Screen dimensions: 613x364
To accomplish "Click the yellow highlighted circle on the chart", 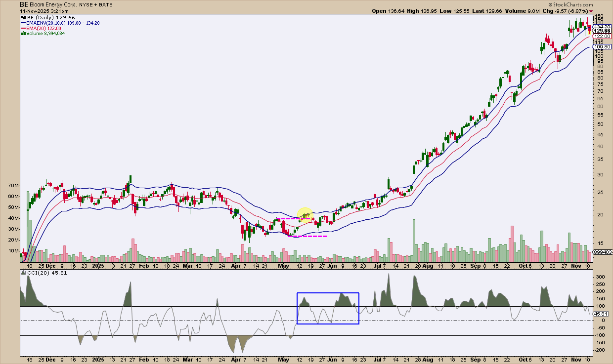I will (x=305, y=214).
